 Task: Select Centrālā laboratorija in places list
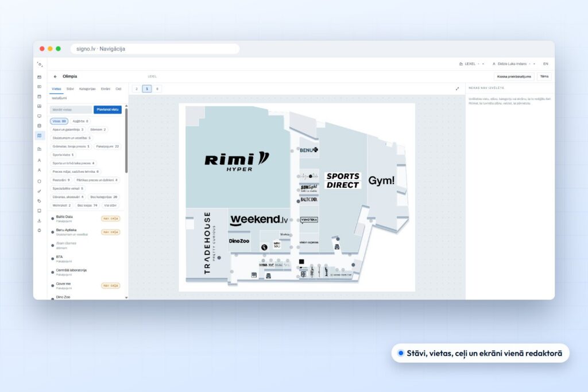86,272
